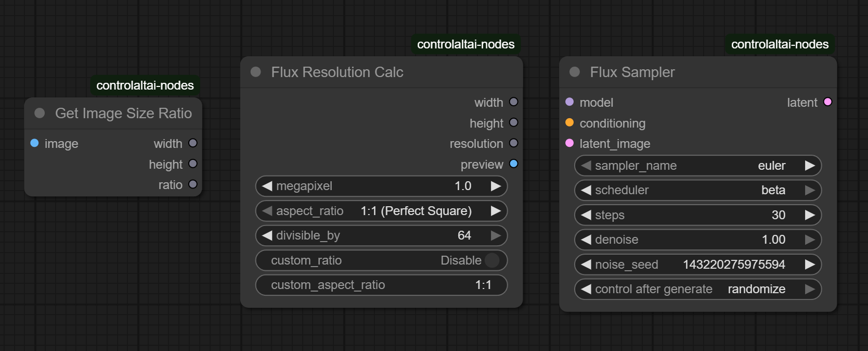Viewport: 868px width, 351px height.
Task: Click the divisible_by value 64
Action: pyautogui.click(x=464, y=235)
